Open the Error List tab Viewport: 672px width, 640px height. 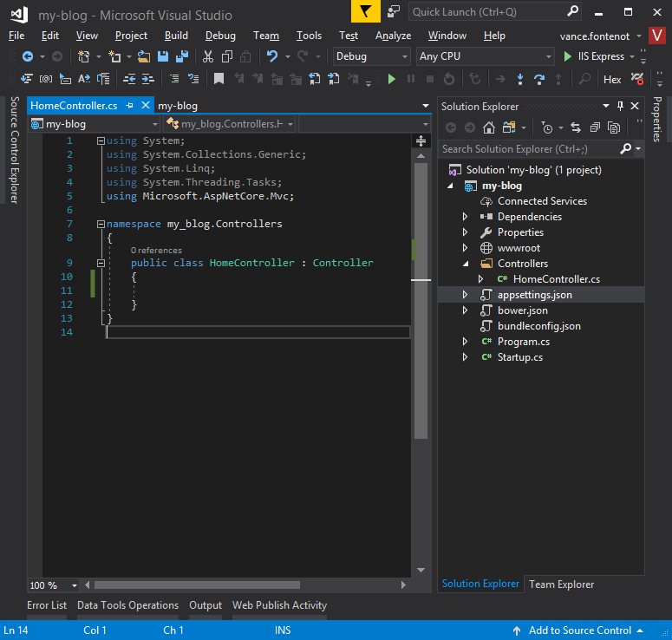click(47, 605)
